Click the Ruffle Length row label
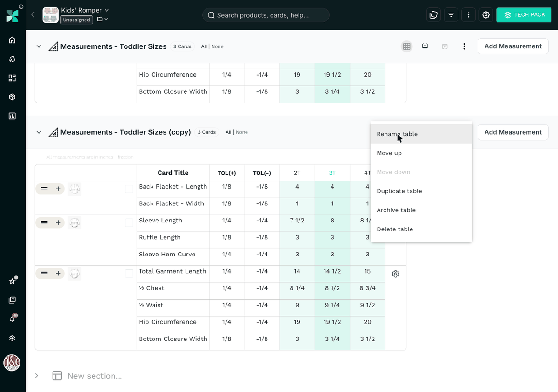This screenshot has height=392, width=558. (159, 237)
